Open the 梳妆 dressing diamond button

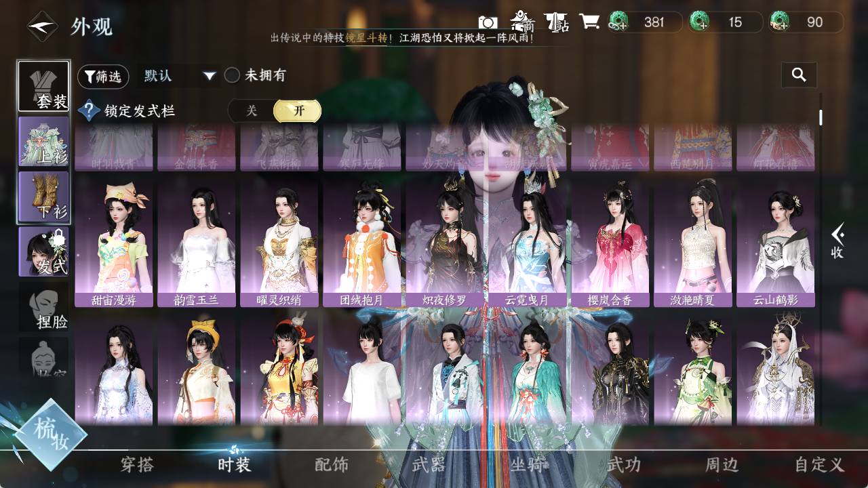pyautogui.click(x=51, y=434)
